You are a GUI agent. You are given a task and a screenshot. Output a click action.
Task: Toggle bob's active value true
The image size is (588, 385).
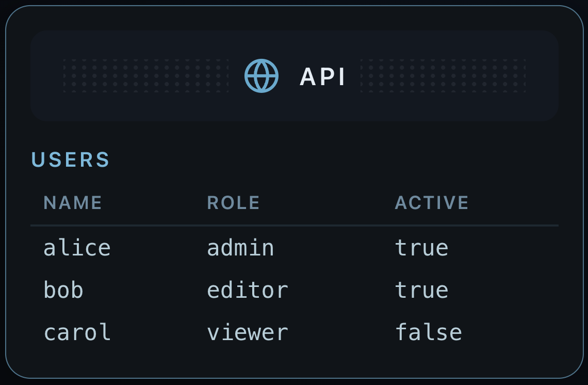coord(421,290)
